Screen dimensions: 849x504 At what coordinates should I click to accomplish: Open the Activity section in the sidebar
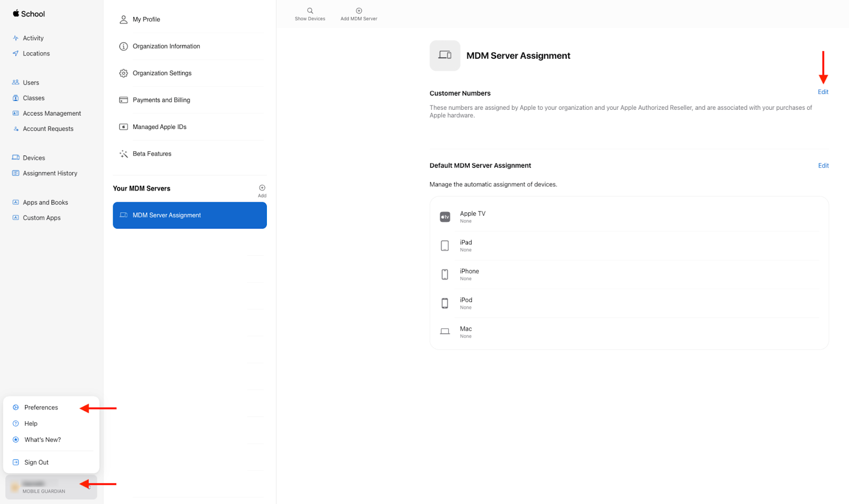pos(33,38)
